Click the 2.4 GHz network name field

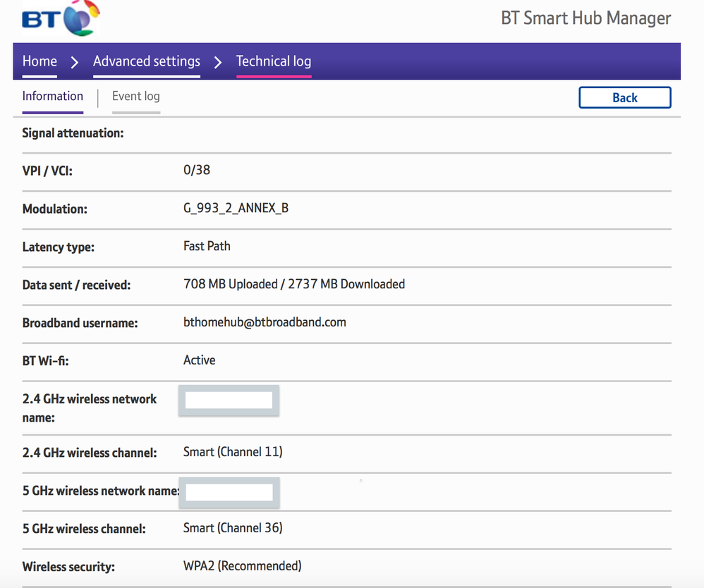pyautogui.click(x=229, y=400)
